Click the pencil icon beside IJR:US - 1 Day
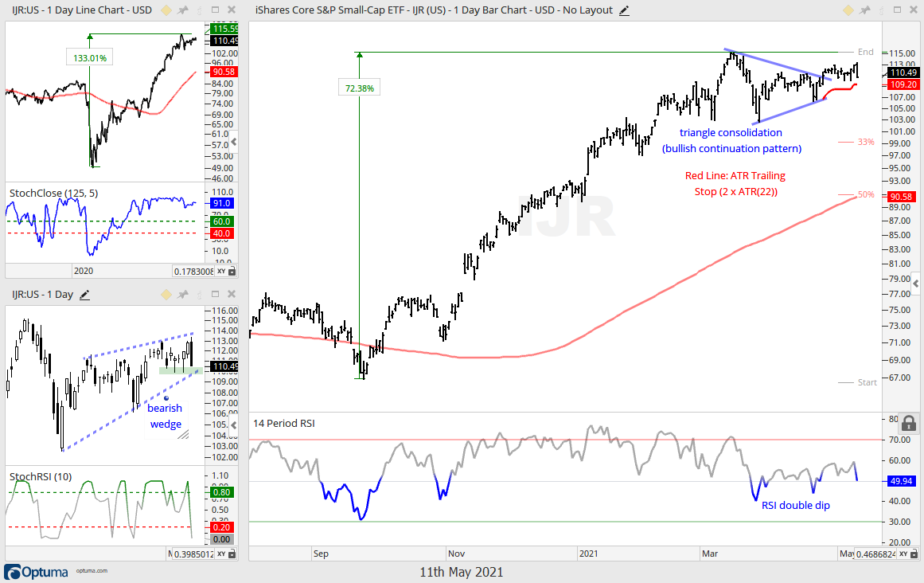The image size is (924, 583). 85,295
